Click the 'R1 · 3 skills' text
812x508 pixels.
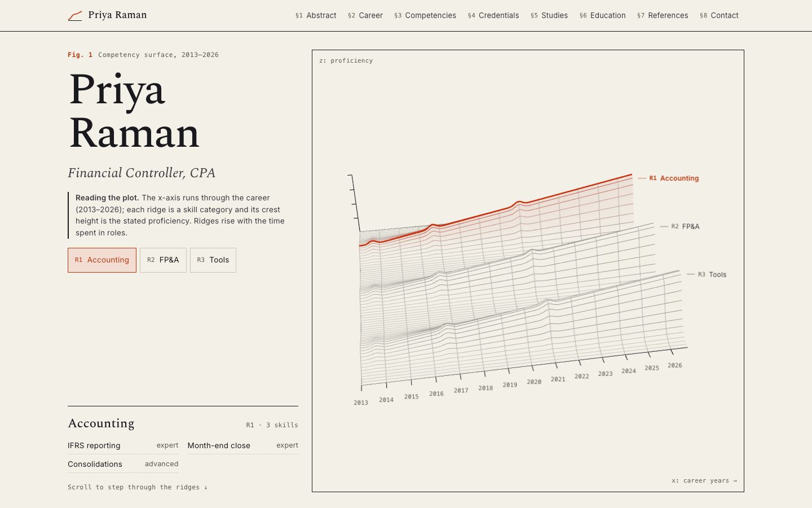click(x=272, y=425)
